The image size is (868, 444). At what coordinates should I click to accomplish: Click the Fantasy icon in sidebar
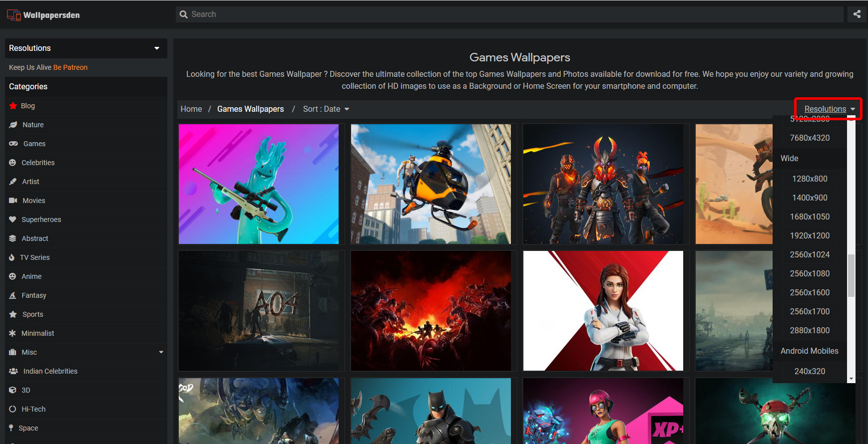coord(12,295)
